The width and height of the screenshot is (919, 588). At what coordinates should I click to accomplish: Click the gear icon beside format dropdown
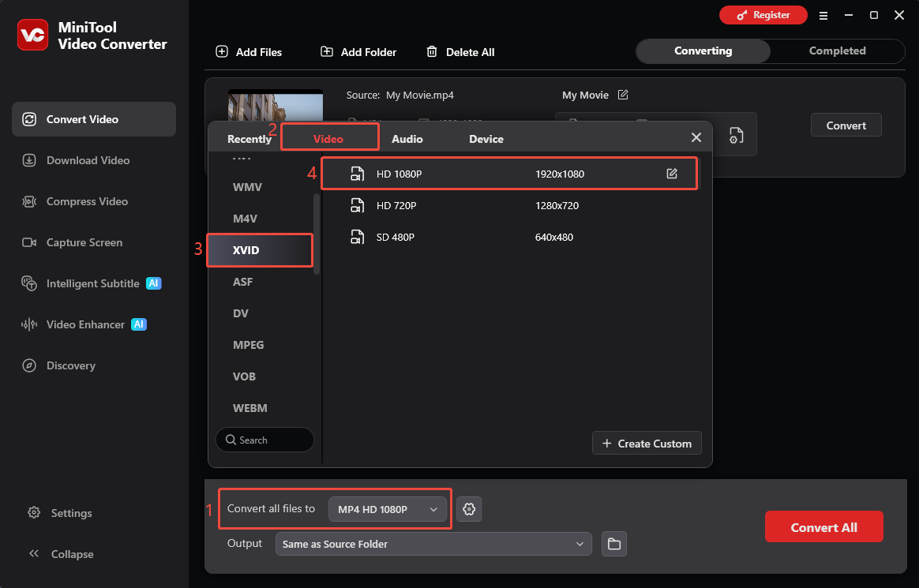tap(469, 509)
